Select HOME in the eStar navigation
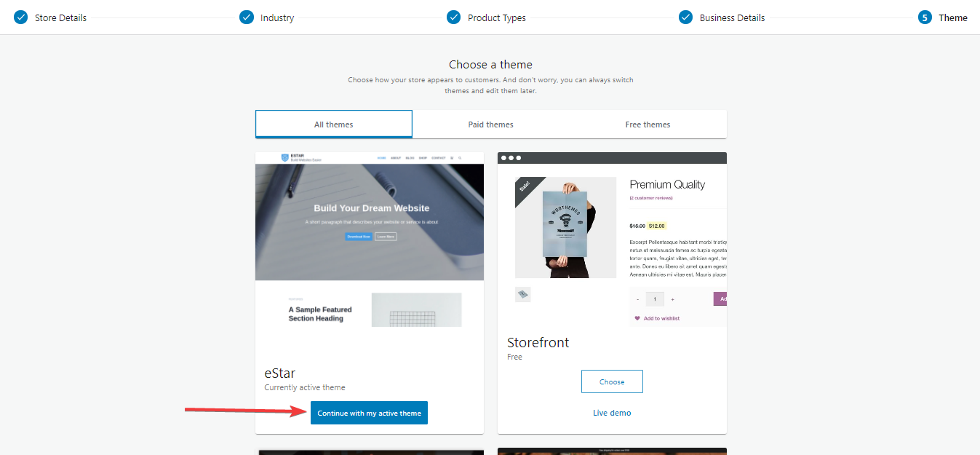This screenshot has height=455, width=980. tap(381, 157)
